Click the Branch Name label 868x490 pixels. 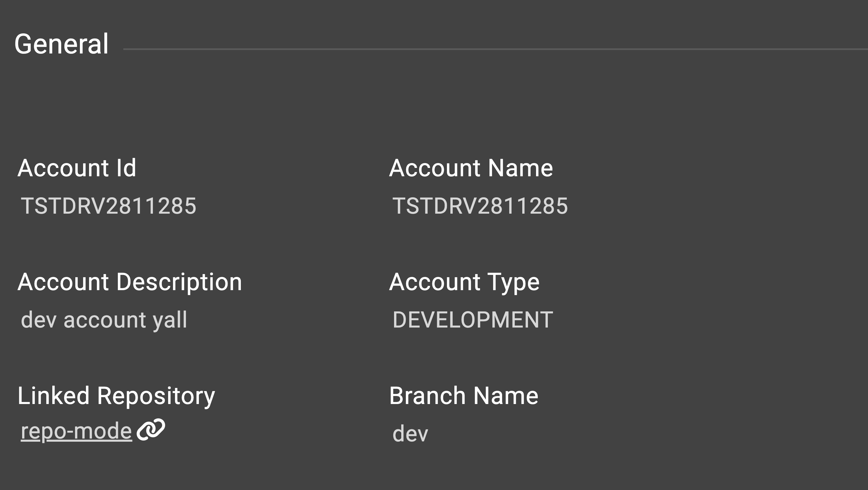click(x=464, y=396)
